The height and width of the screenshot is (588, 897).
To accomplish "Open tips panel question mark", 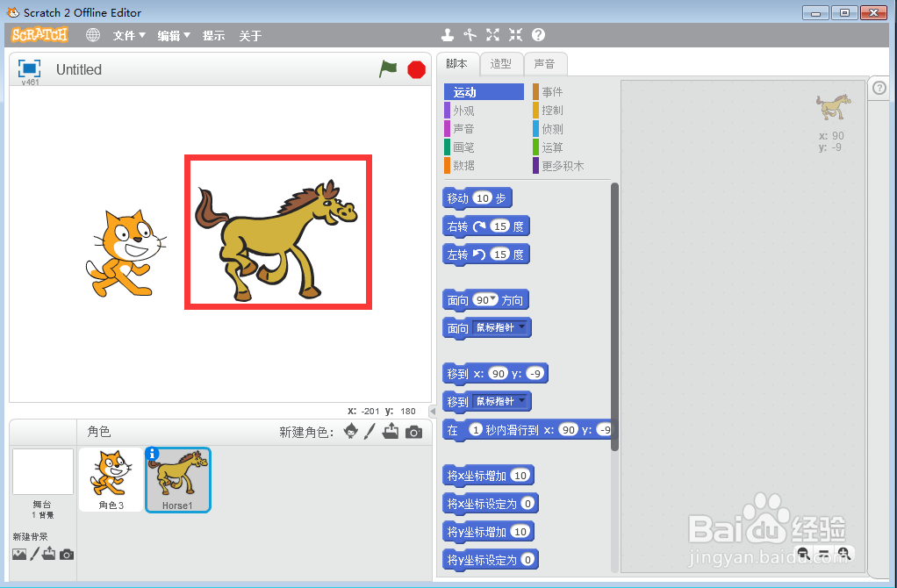I will click(x=879, y=88).
